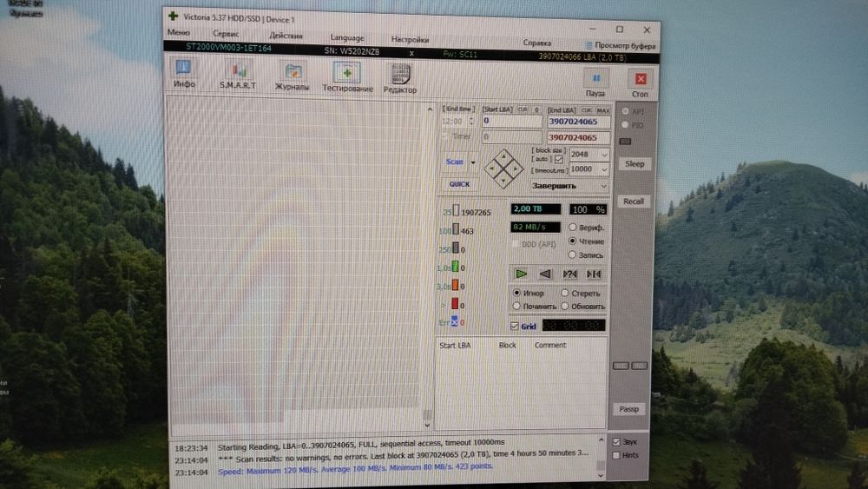868x489 pixels.
Task: Click the End LBA 3907024065 input field
Action: (579, 122)
